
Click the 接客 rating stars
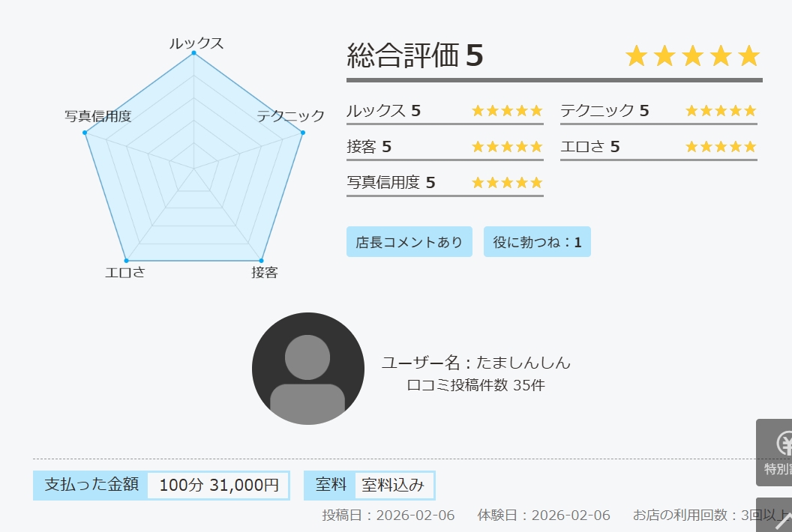506,147
